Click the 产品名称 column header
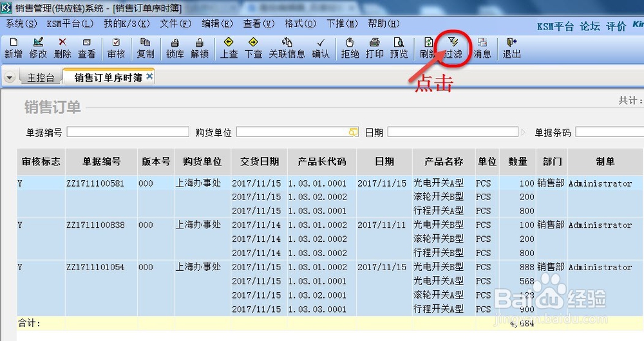This screenshot has height=341, width=644. pyautogui.click(x=444, y=161)
